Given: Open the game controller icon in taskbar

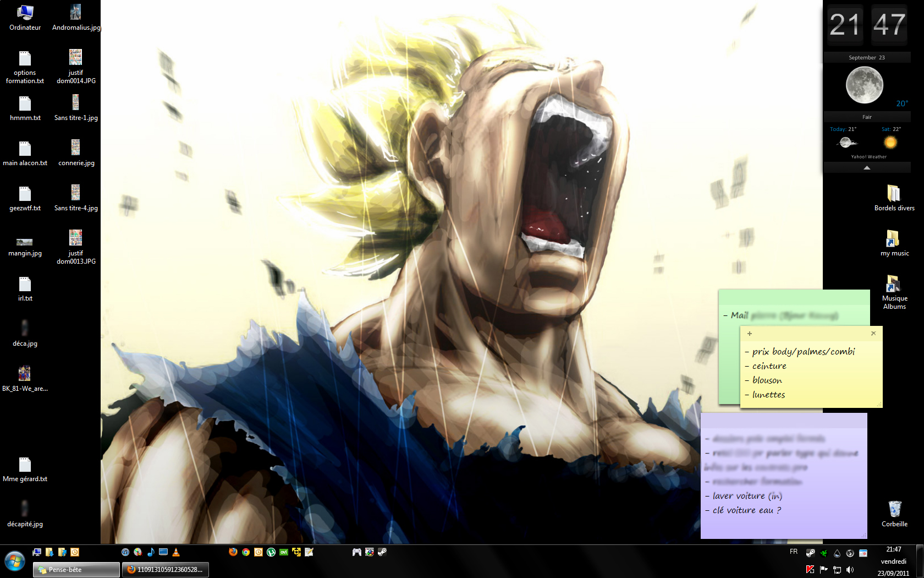Looking at the screenshot, I should click(356, 552).
